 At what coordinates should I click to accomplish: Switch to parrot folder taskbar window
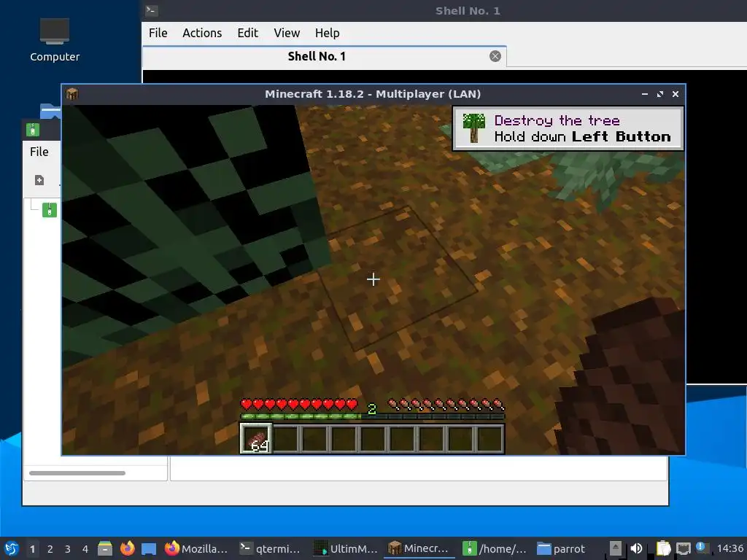coord(561,548)
